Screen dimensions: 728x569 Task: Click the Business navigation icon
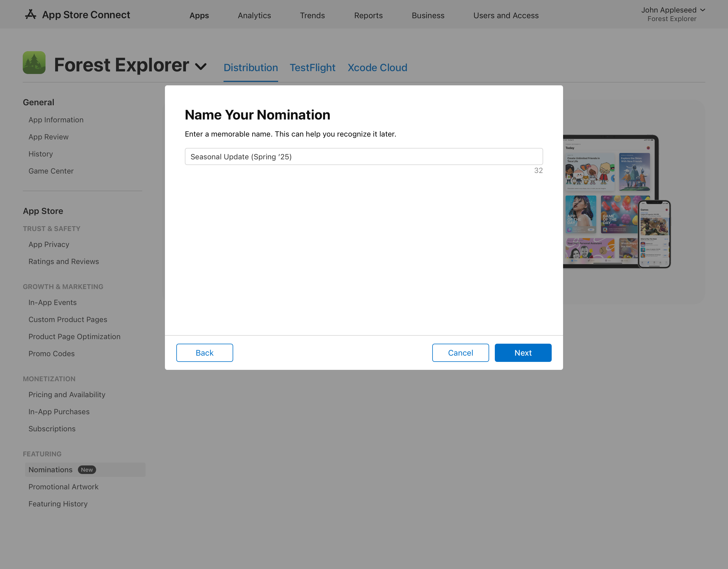point(428,15)
